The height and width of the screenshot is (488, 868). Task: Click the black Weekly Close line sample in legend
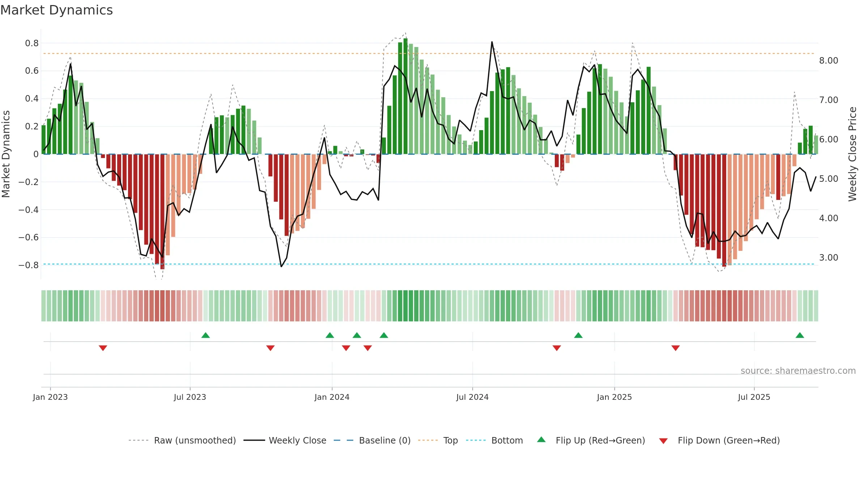coord(254,440)
